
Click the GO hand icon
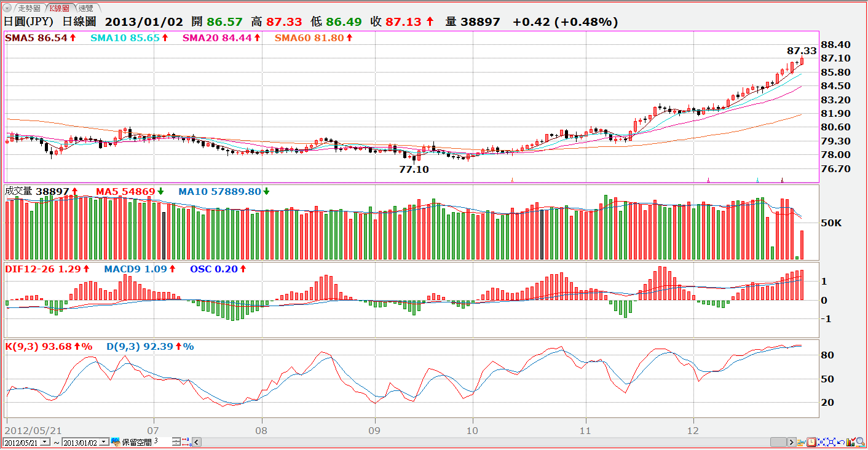(116, 442)
